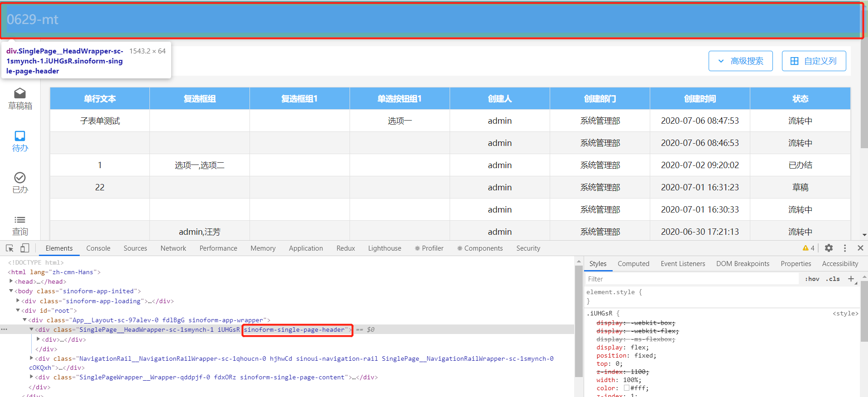Collapse the App__Layout sinoform-app-wrapper node
This screenshot has height=397, width=868.
coord(25,320)
